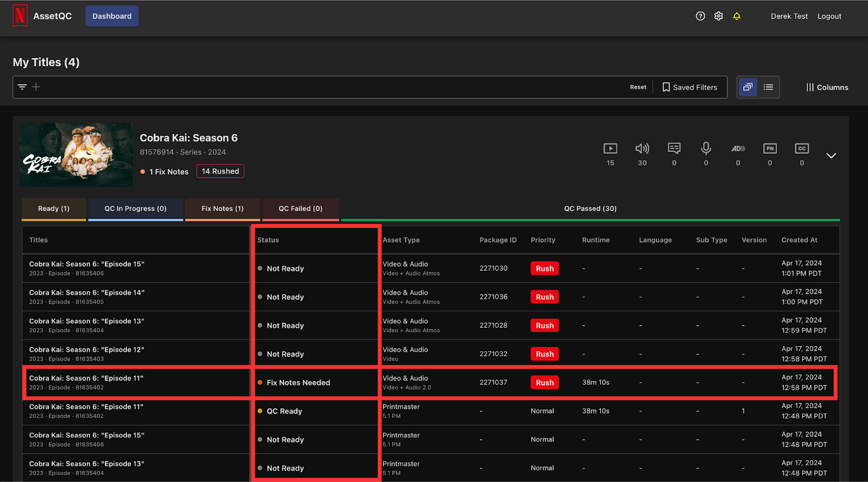Click the Netflix N logo
The height and width of the screenshot is (482, 868).
point(20,16)
